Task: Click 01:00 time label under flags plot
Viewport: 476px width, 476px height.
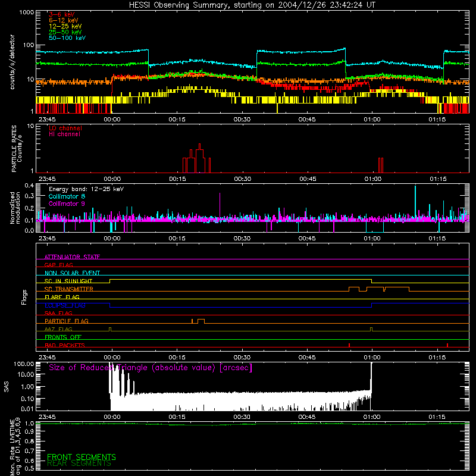Action: pyautogui.click(x=372, y=358)
